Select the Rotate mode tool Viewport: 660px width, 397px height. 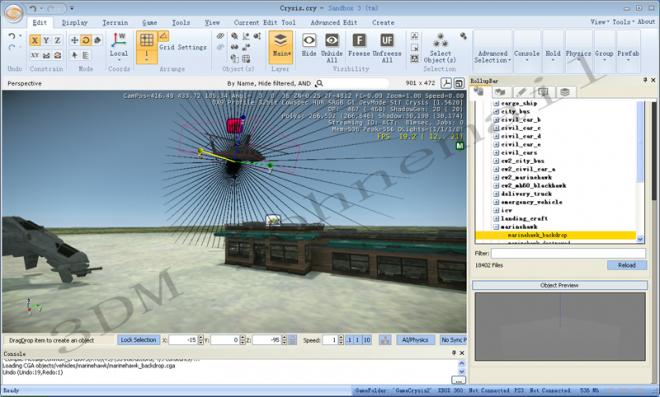[86, 40]
